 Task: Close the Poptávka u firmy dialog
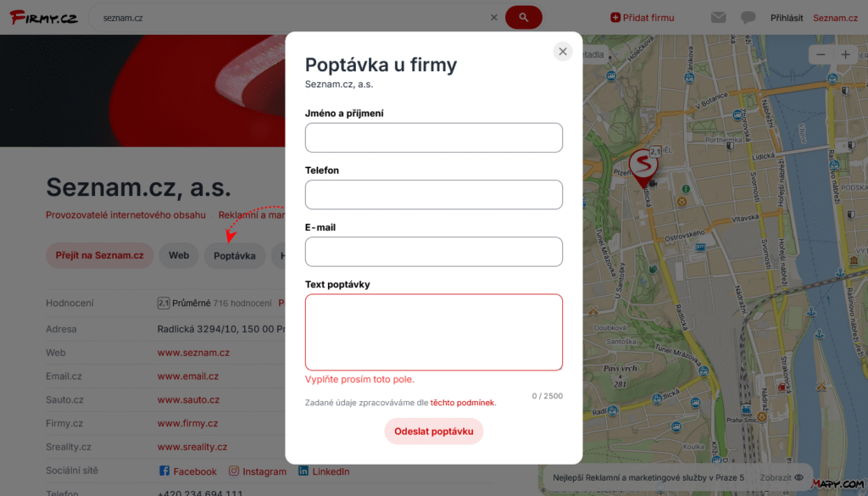tap(563, 52)
